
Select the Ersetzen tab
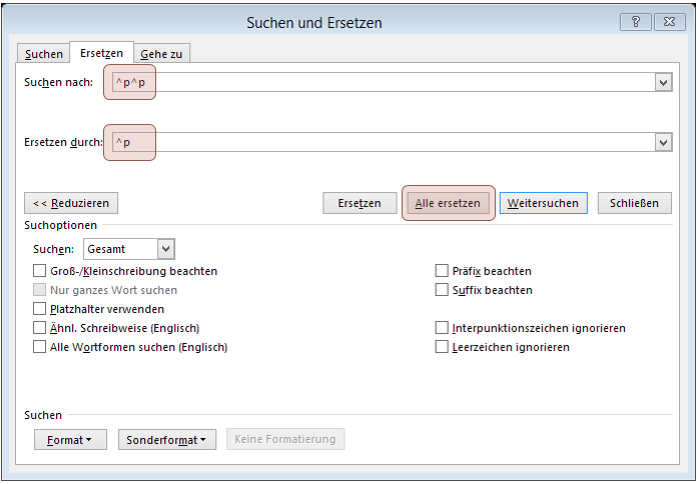(102, 53)
